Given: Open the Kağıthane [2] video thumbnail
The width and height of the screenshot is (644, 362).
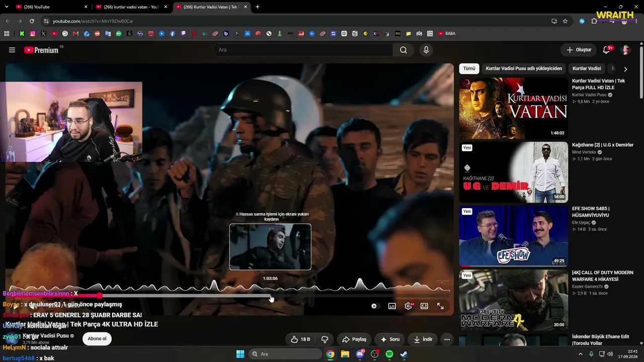Looking at the screenshot, I should point(513,172).
